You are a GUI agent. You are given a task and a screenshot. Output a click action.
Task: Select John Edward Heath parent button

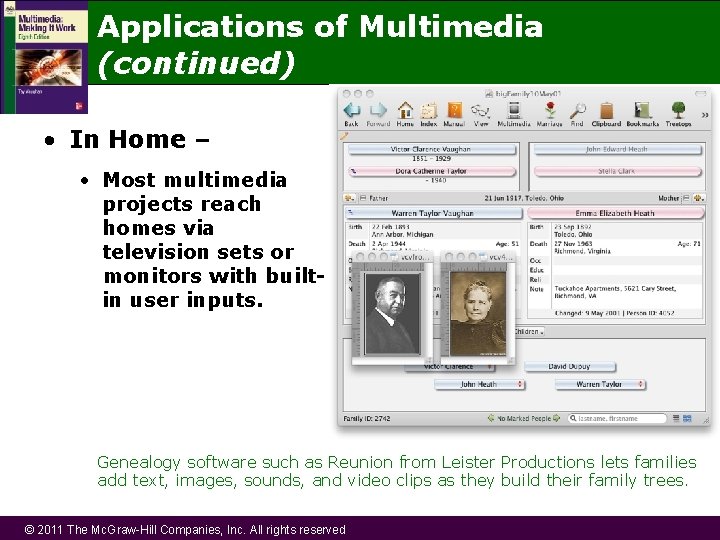pos(617,149)
